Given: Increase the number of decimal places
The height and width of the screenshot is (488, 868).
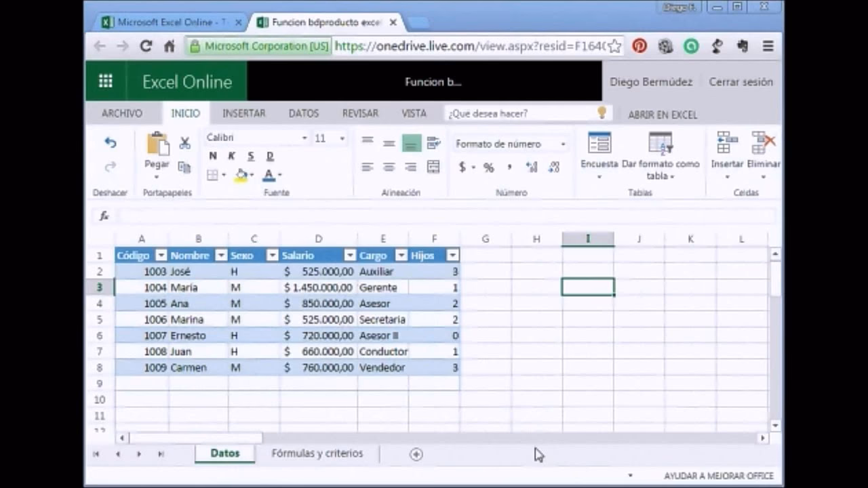Looking at the screenshot, I should 532,167.
